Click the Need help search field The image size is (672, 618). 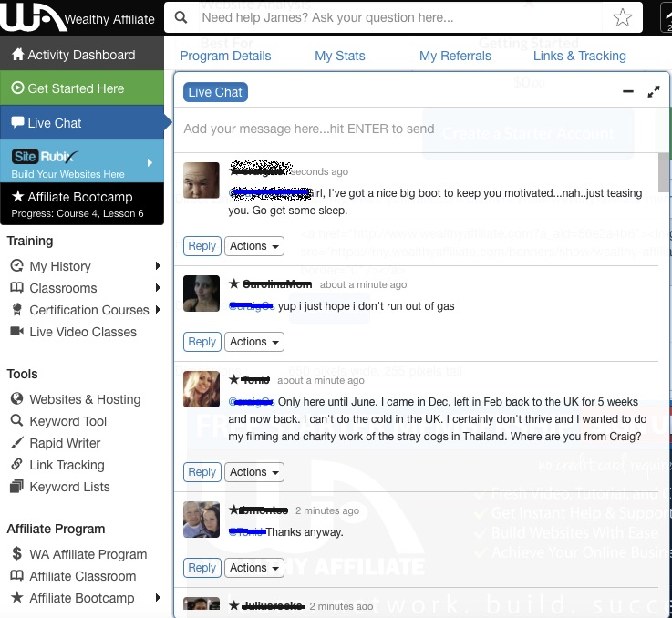coord(400,17)
